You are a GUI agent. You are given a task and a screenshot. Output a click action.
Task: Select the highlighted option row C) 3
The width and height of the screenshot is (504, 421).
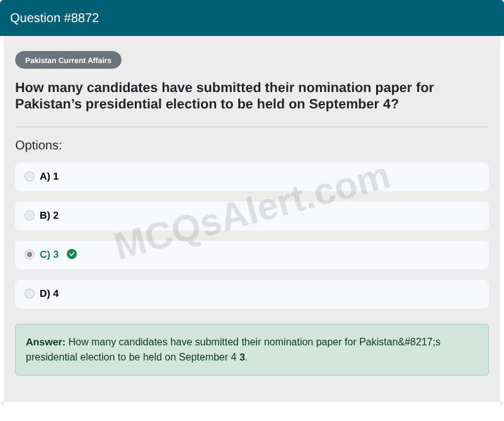[252, 255]
